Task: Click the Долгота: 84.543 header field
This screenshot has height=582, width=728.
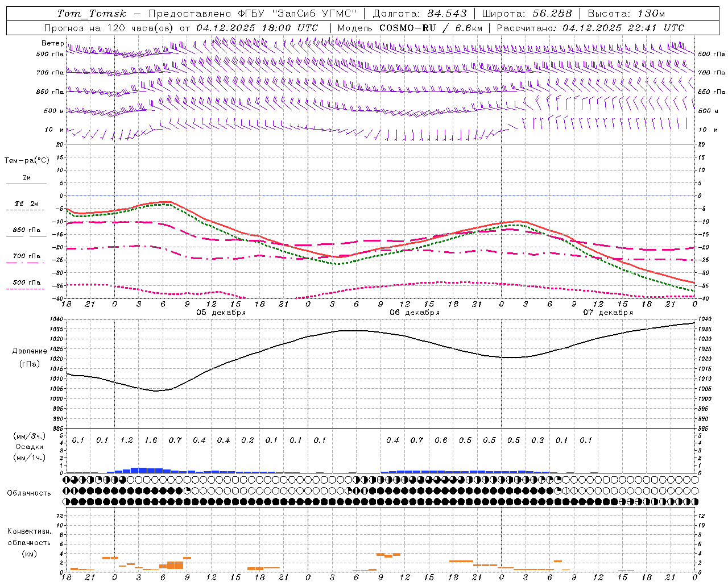Action: tap(420, 14)
